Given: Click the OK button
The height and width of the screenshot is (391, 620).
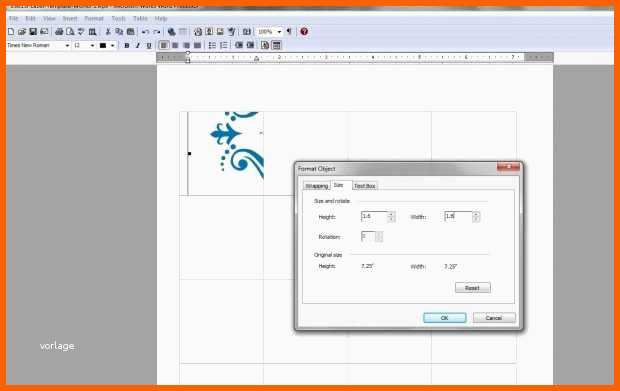Looking at the screenshot, I should point(444,318).
